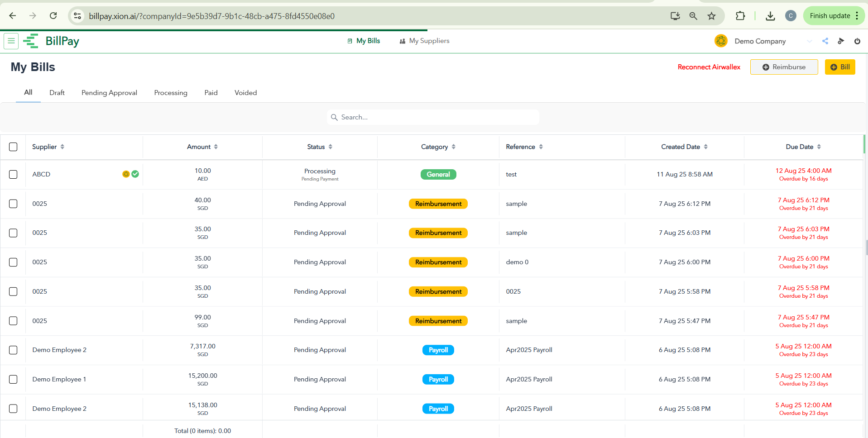Open Chrome three-dot menu
Viewport: 868px width, 438px height.
coord(857,16)
